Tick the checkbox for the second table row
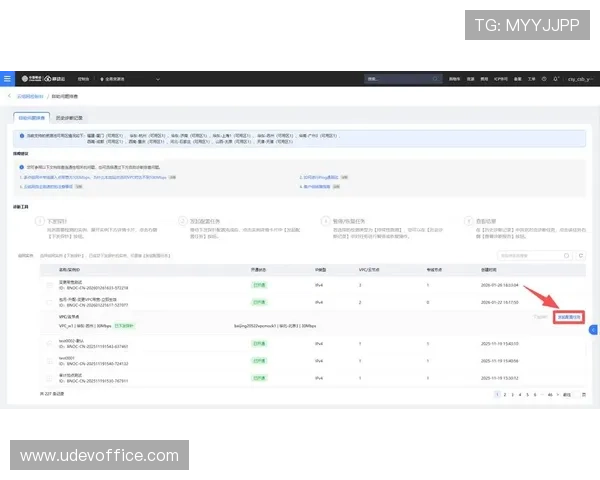The height and width of the screenshot is (480, 600). point(46,301)
